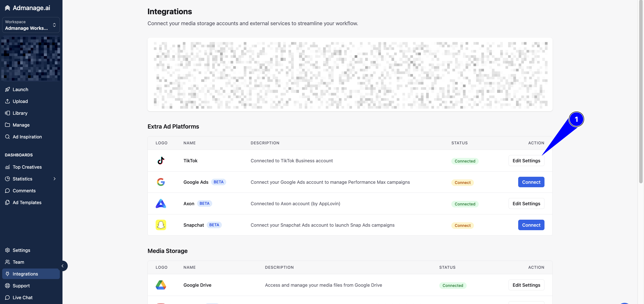Click the Launch rocket icon
The width and height of the screenshot is (644, 304).
click(7, 89)
